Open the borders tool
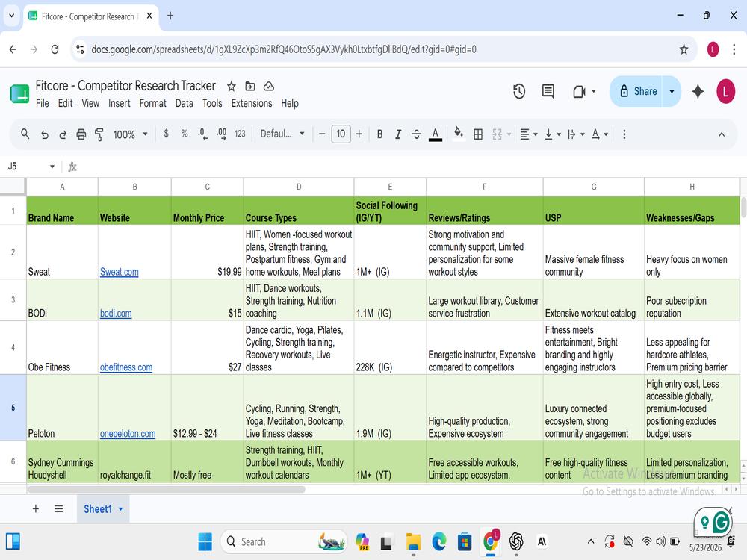Screen dimensions: 747x560 tap(478, 134)
